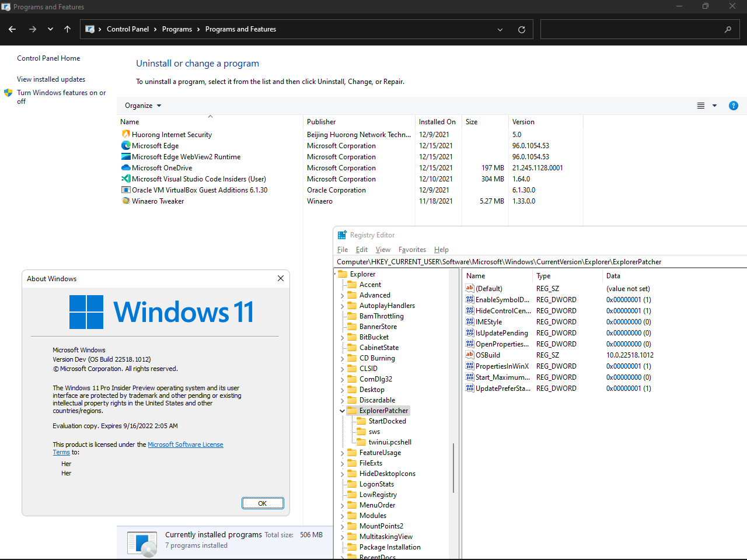
Task: Click the Registry Editor address path bar
Action: (540, 262)
